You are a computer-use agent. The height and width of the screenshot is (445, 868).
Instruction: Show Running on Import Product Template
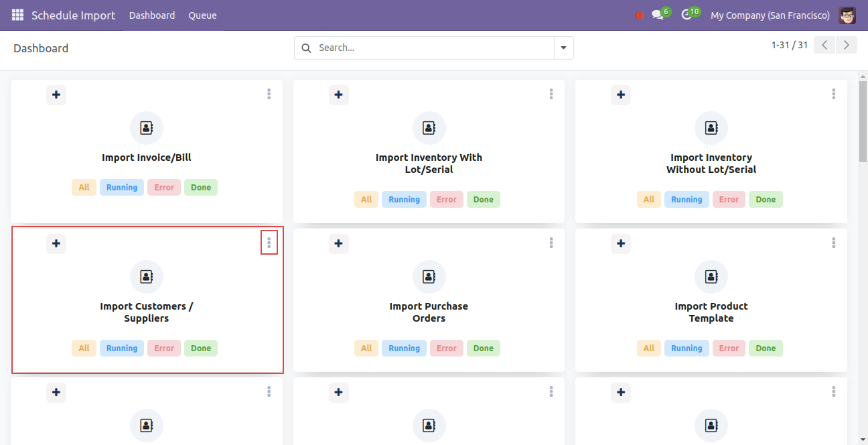click(x=687, y=348)
